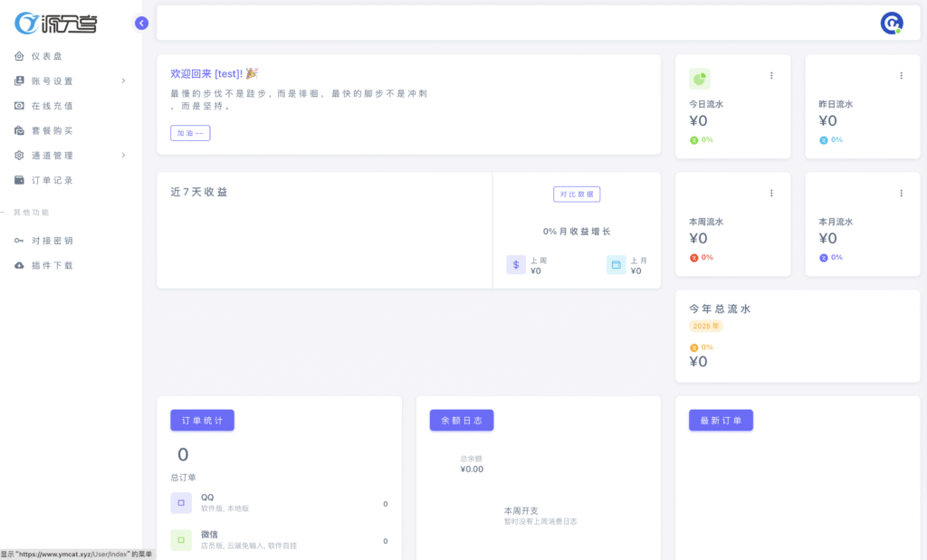Open the user avatar in top bar
Viewport: 927px width, 560px height.
892,24
